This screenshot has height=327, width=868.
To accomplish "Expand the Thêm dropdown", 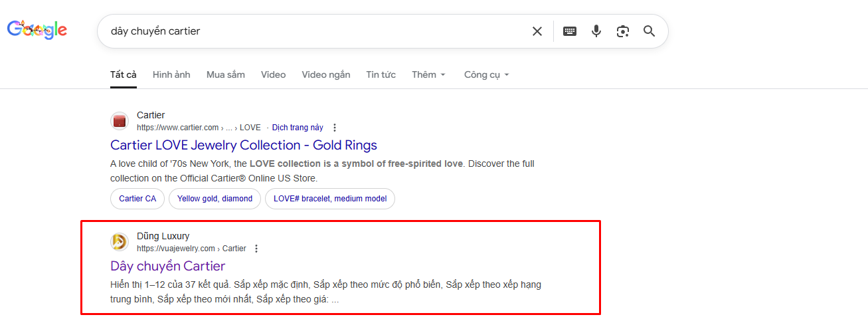I will point(429,74).
